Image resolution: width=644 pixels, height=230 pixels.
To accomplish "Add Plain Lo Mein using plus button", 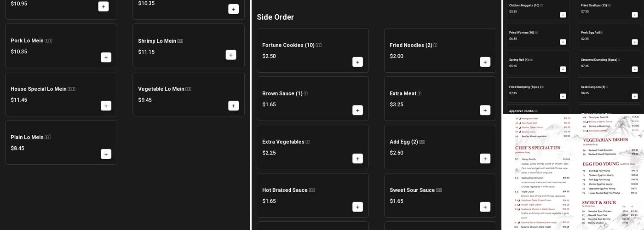I will [106, 154].
